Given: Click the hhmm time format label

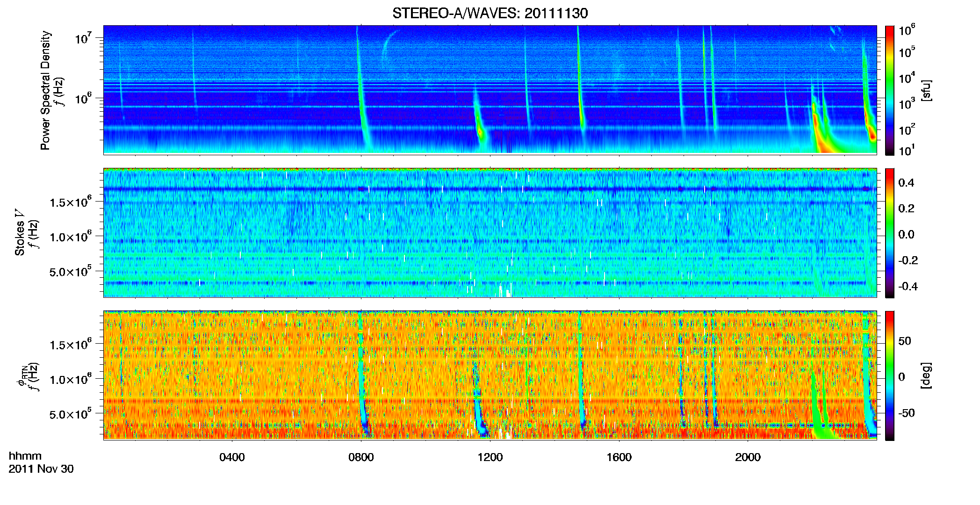Looking at the screenshot, I should point(25,456).
